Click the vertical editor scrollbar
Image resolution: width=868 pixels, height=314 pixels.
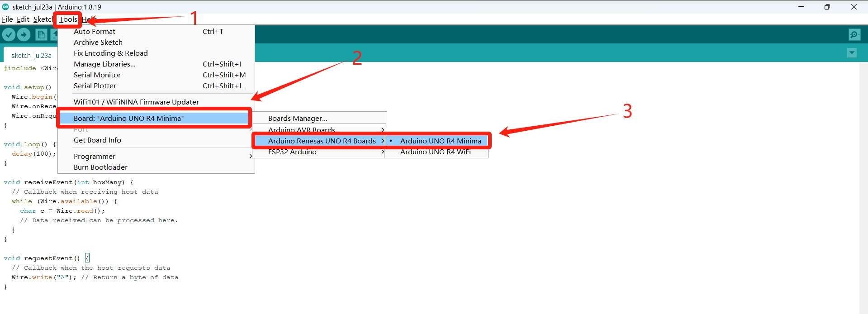coord(863,188)
